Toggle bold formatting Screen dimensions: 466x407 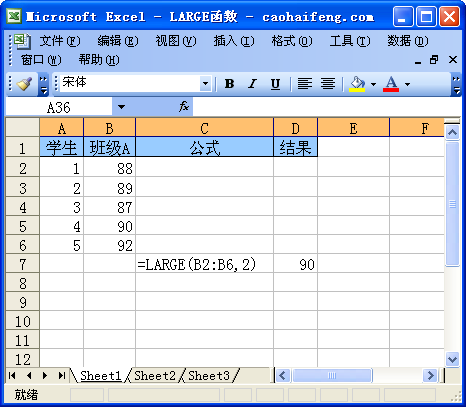tap(229, 84)
